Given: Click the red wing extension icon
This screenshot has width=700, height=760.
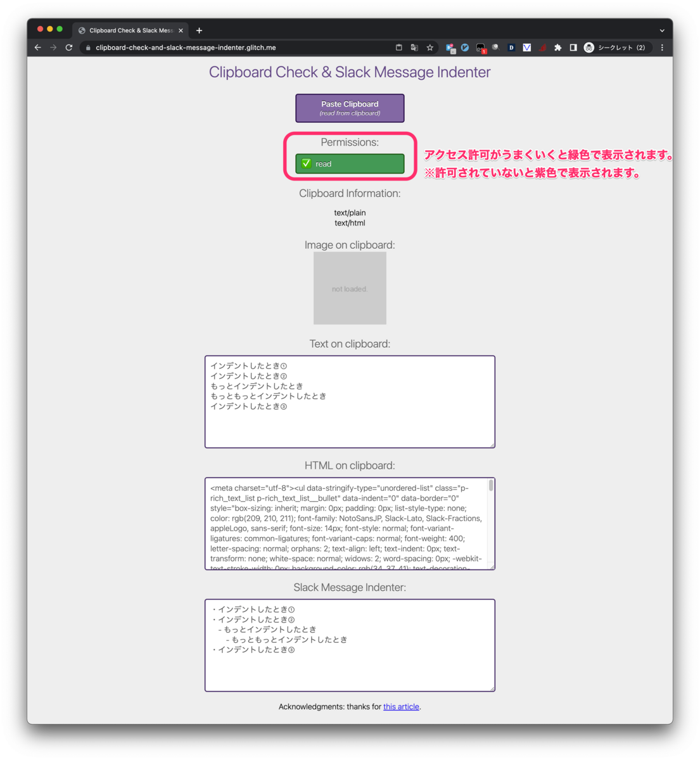Looking at the screenshot, I should (x=542, y=47).
